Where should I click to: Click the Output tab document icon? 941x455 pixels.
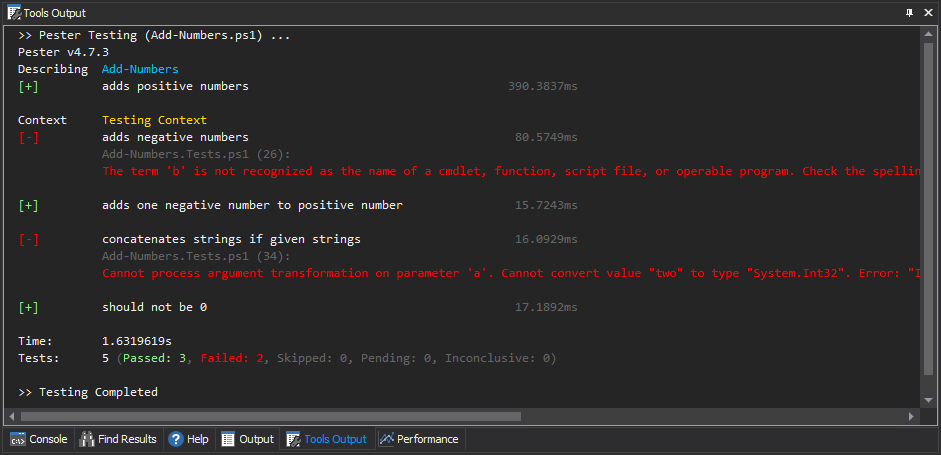pyautogui.click(x=228, y=439)
